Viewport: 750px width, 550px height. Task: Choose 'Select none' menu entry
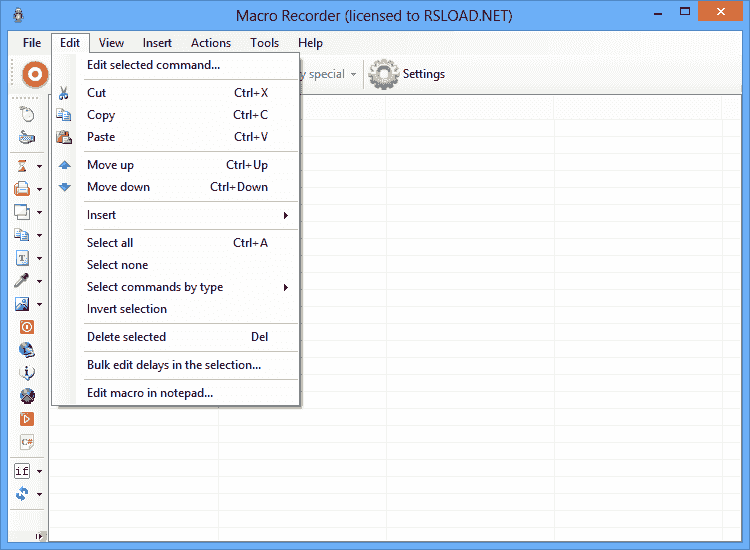[x=176, y=265]
